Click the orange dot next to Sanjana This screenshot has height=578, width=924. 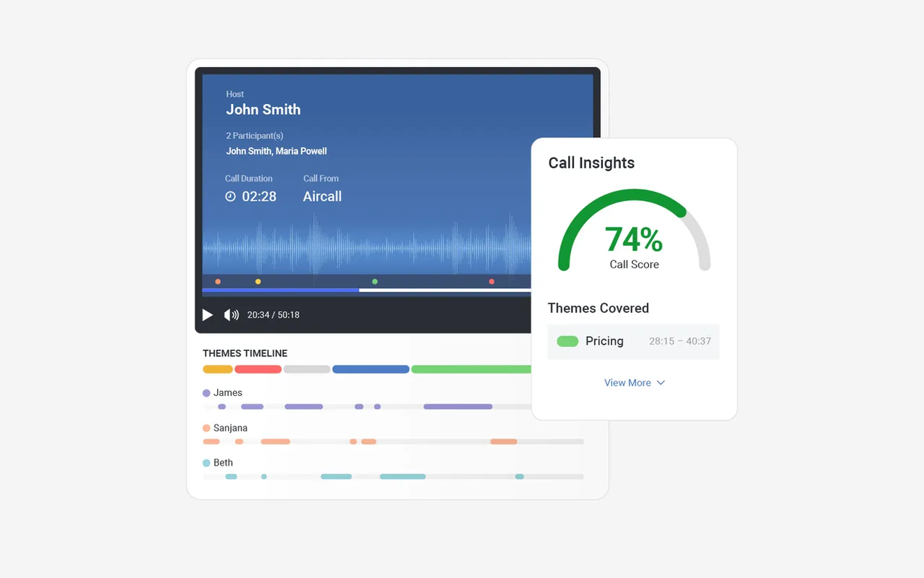click(207, 428)
